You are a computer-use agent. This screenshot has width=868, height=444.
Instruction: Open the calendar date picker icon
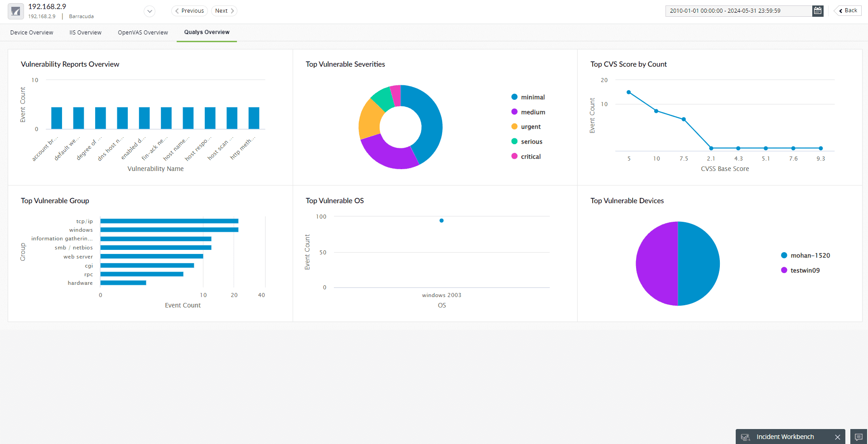point(818,11)
